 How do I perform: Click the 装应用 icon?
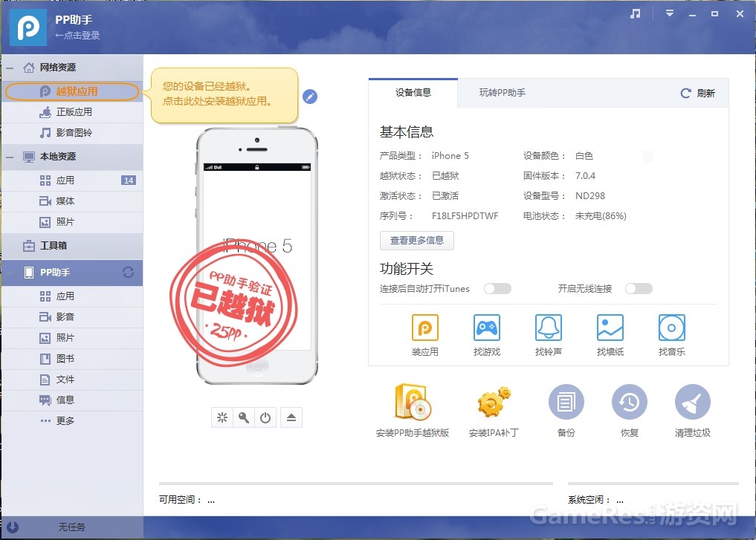(424, 328)
